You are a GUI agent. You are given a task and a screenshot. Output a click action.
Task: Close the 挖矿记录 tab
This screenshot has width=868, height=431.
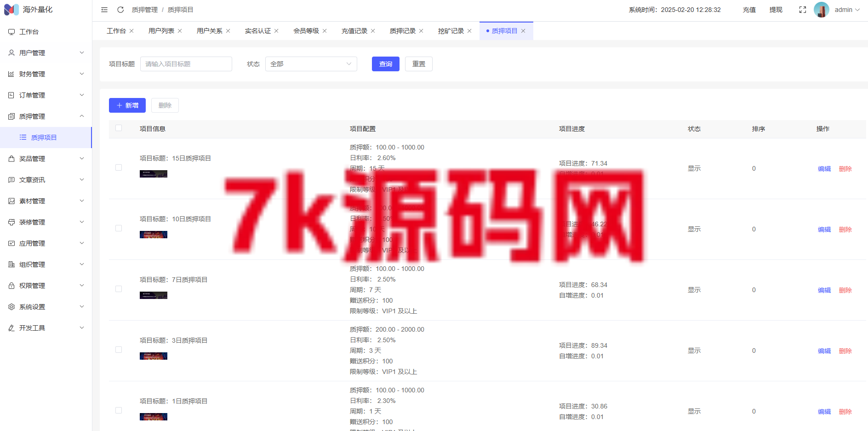469,31
